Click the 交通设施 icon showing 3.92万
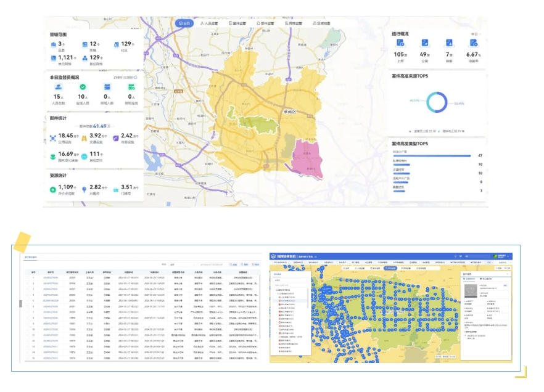 tap(84, 136)
